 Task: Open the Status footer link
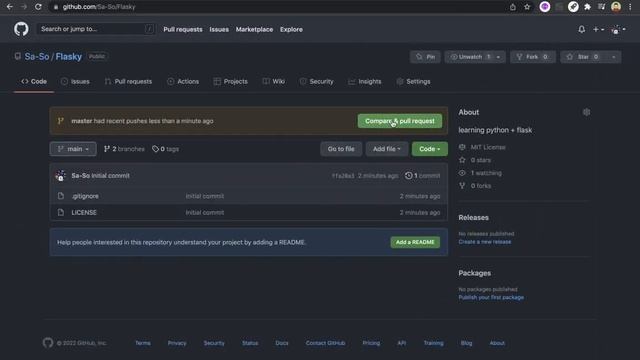(x=250, y=343)
